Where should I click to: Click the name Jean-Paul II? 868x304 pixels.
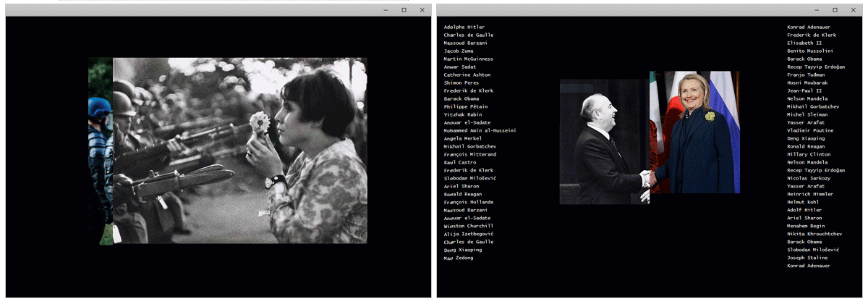(805, 90)
